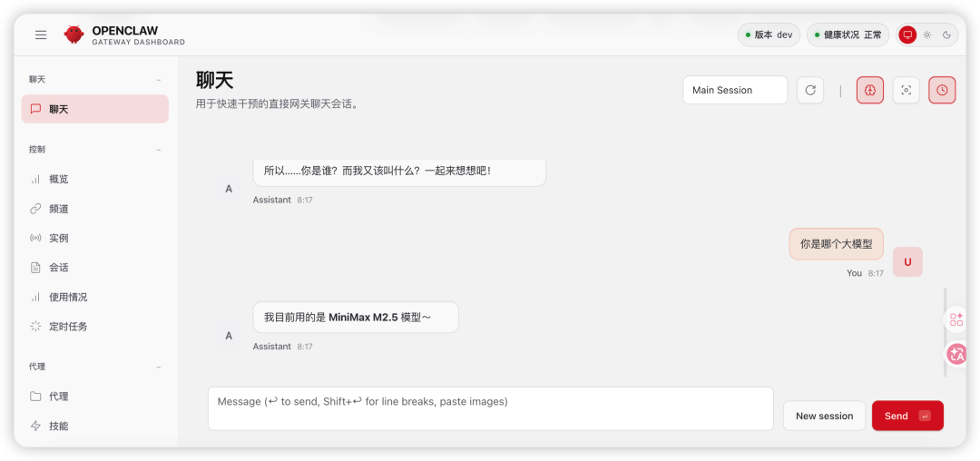
Task: Click the 健康状况 正常 status pill
Action: (848, 35)
